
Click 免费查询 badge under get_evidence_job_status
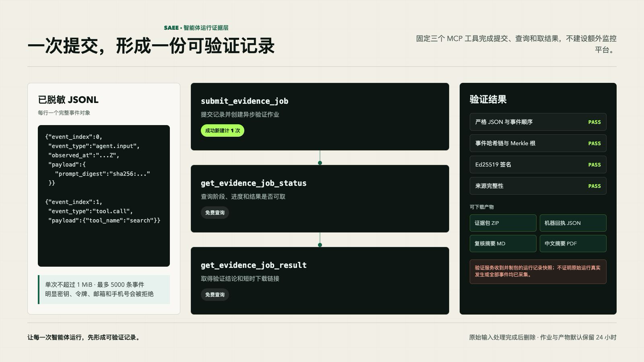[215, 212]
